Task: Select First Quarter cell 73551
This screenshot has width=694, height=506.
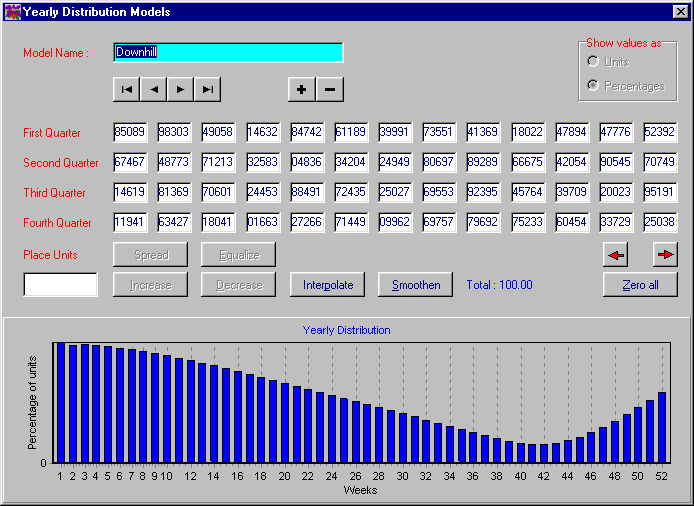Action: pos(439,132)
